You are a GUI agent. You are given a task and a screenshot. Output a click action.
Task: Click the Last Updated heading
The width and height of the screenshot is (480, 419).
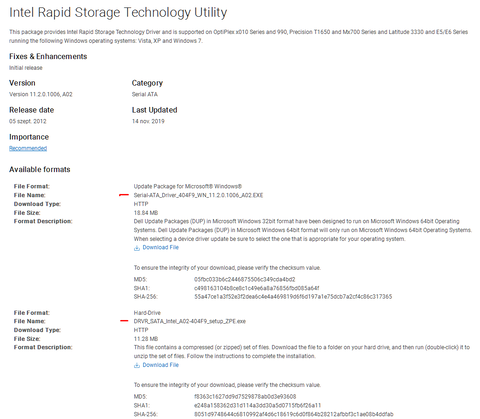pyautogui.click(x=154, y=110)
